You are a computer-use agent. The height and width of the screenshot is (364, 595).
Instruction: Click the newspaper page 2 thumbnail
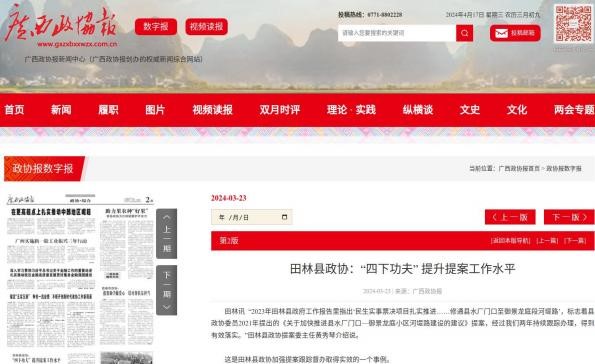pos(80,279)
